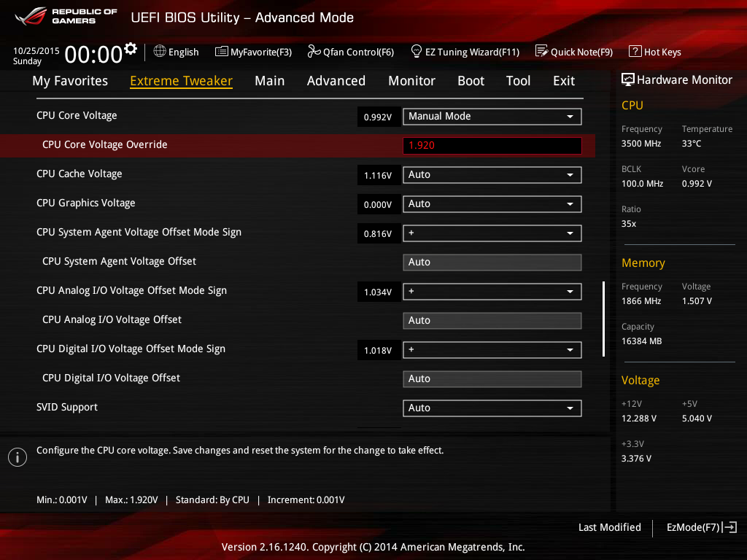Open MyFavorite(F3) list icon
This screenshot has height=560, width=747.
(x=222, y=52)
